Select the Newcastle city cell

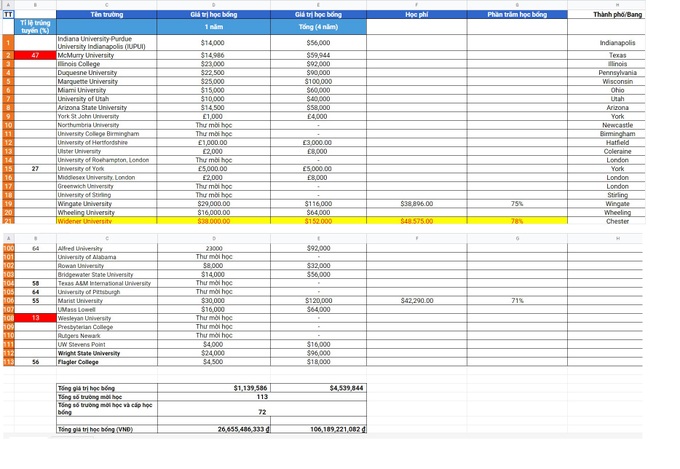pyautogui.click(x=617, y=125)
